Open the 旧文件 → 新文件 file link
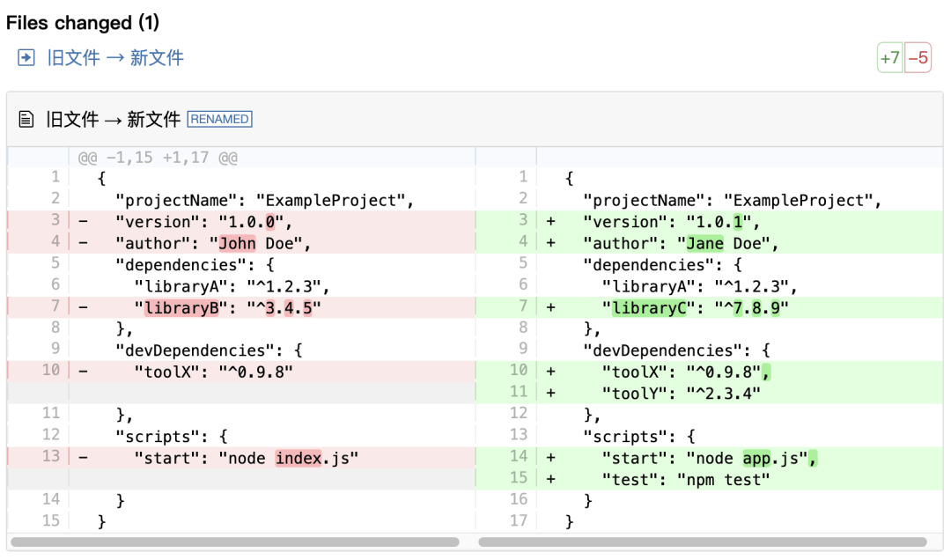Viewport: 951px width, 560px height. pyautogui.click(x=115, y=58)
